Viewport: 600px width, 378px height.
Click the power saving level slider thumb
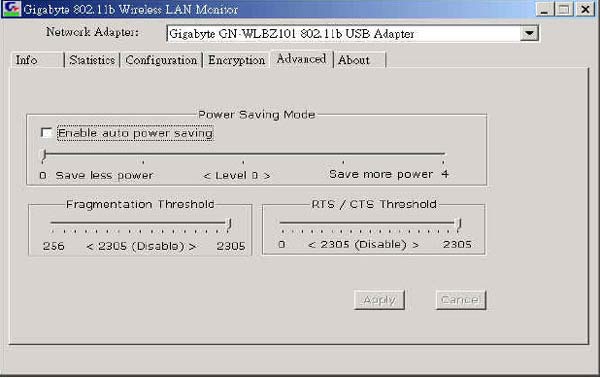click(44, 155)
